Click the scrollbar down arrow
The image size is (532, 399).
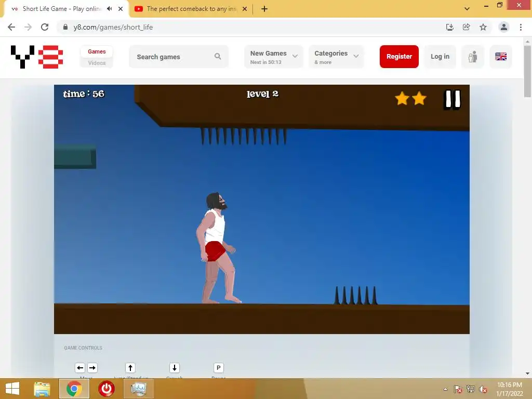coord(528,374)
